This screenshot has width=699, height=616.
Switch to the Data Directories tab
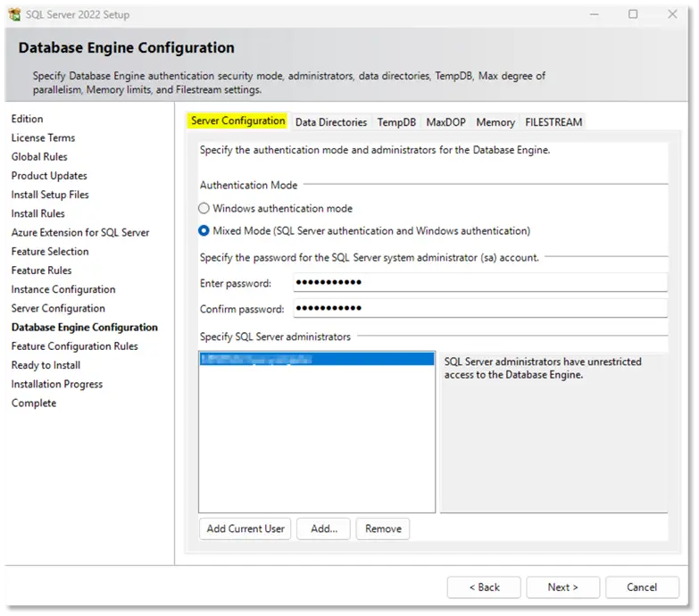click(331, 122)
